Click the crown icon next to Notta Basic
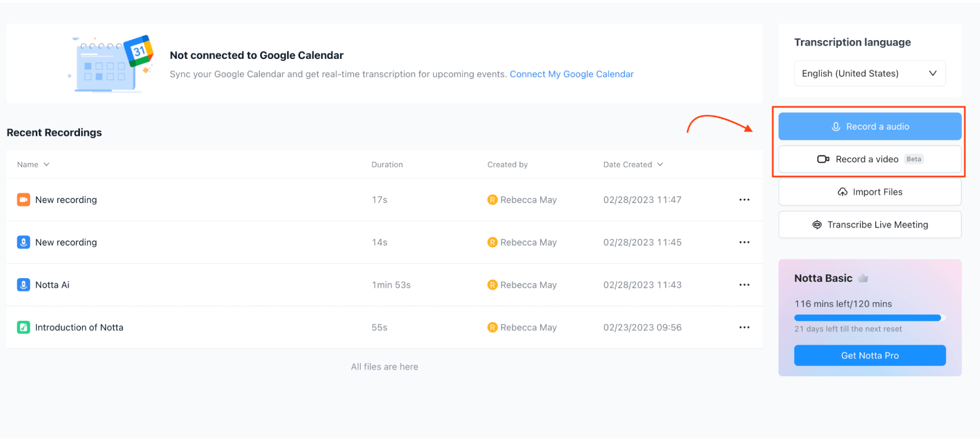Image resolution: width=980 pixels, height=439 pixels. [863, 278]
